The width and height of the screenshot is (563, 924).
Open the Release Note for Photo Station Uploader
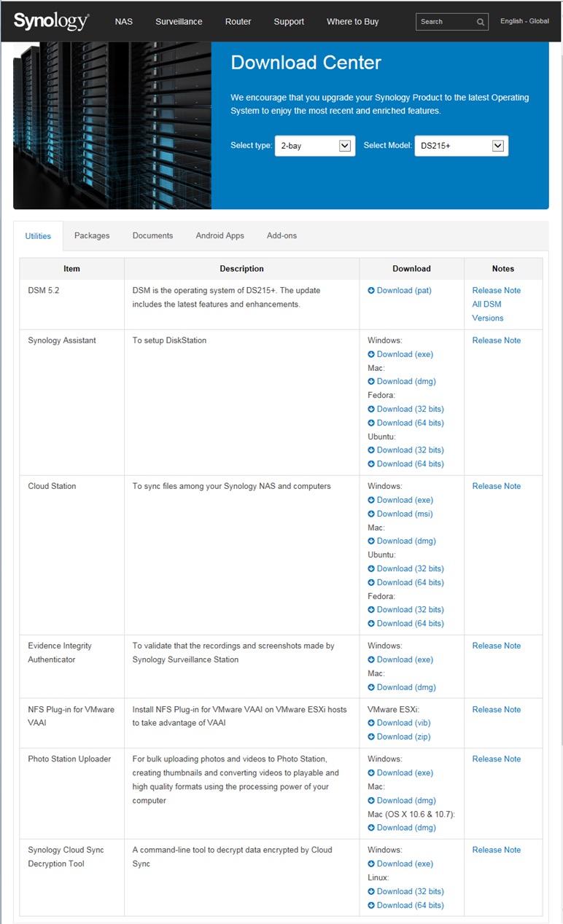tap(496, 759)
